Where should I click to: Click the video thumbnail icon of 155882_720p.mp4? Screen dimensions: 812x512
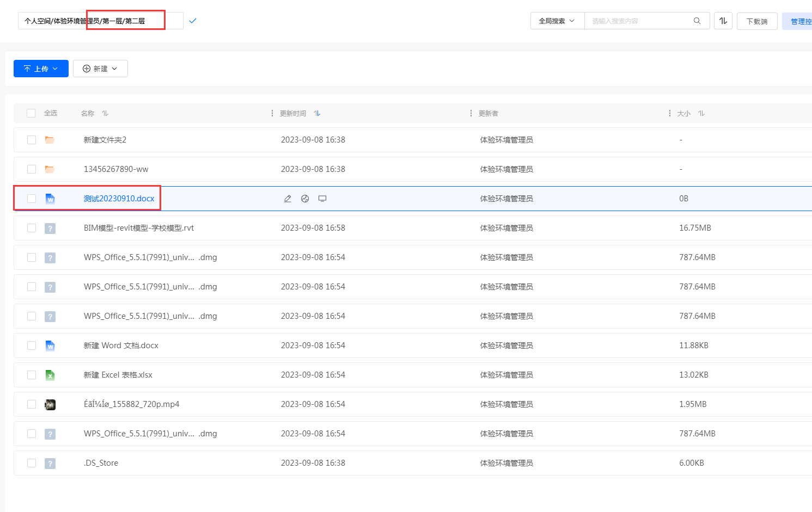point(50,404)
